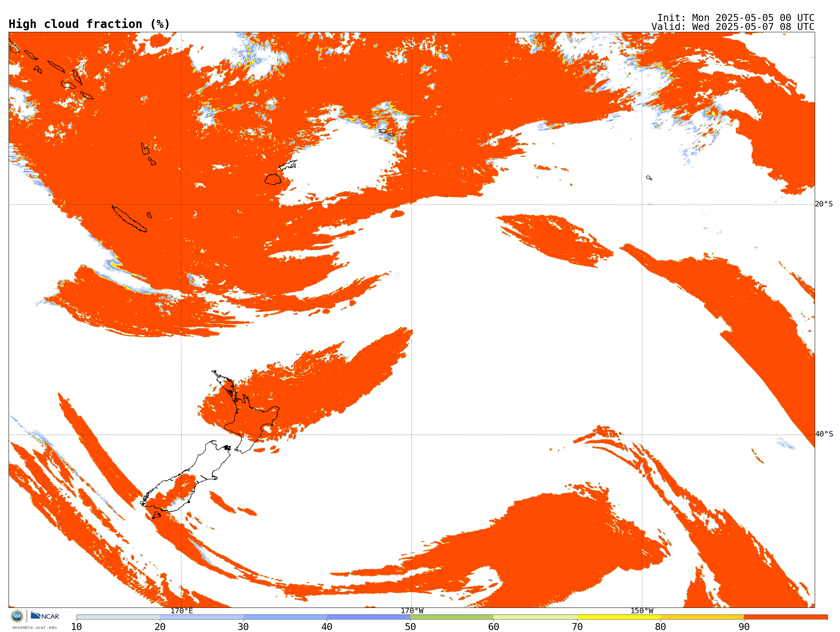Click the 20°S latitude label

coord(824,204)
